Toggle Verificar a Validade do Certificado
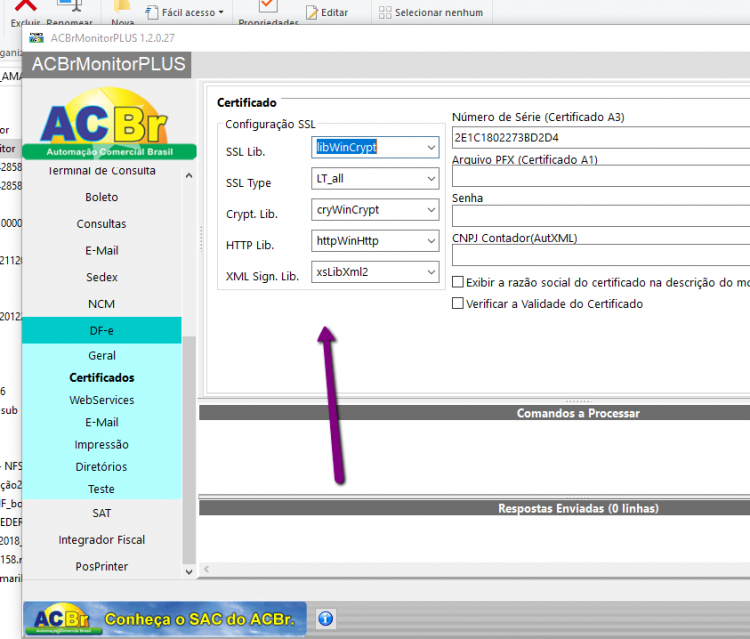The height and width of the screenshot is (639, 750). [x=458, y=303]
